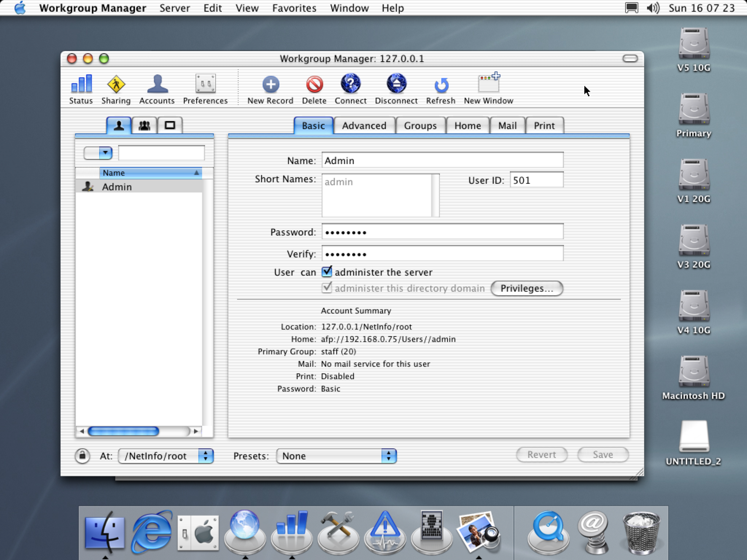Toggle administer the server checkbox
The height and width of the screenshot is (560, 747).
coord(327,272)
